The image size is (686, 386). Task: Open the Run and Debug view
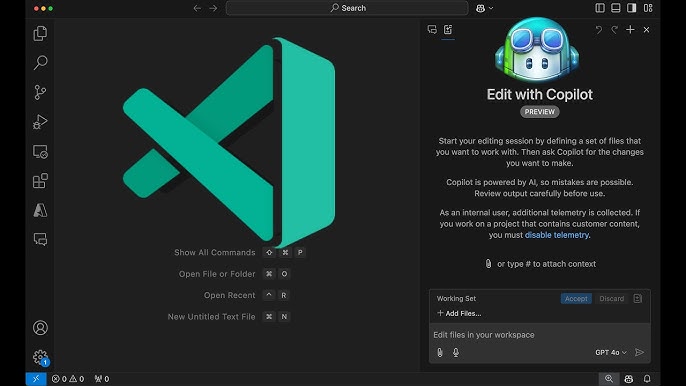40,122
